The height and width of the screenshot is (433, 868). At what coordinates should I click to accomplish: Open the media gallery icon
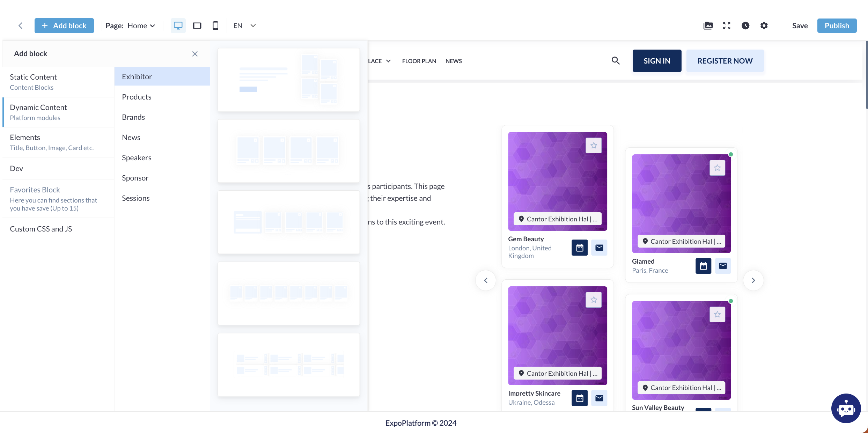point(708,25)
